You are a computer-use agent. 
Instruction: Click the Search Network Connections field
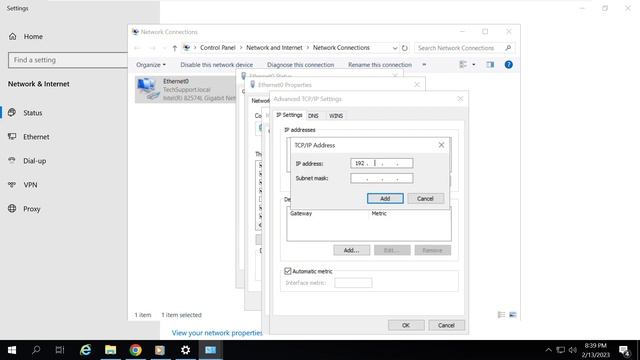point(464,48)
